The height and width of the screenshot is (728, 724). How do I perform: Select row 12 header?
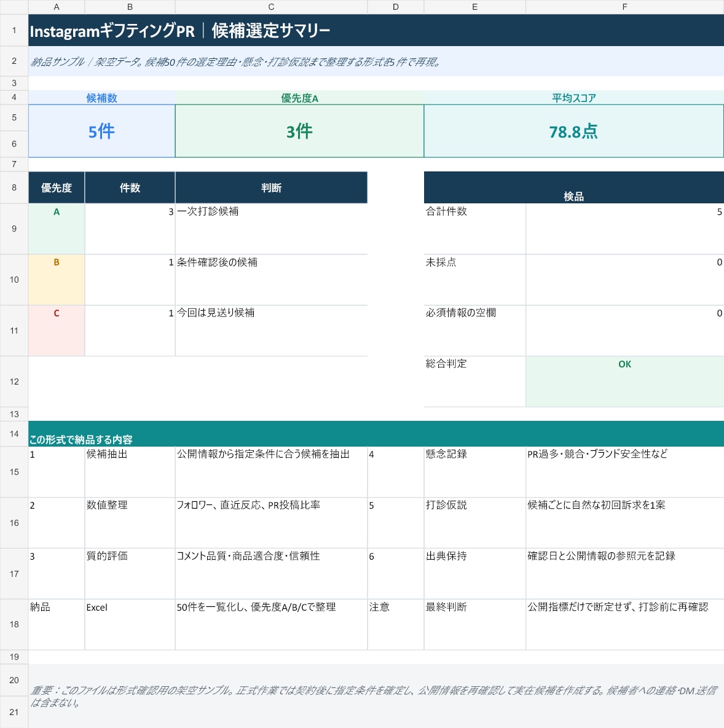click(x=14, y=382)
